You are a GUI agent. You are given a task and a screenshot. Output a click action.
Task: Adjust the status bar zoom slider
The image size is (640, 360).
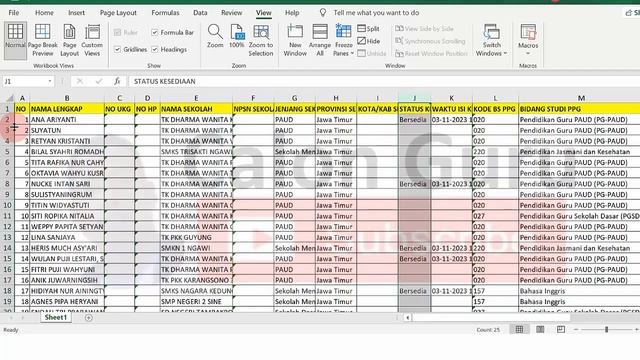[x=607, y=329]
